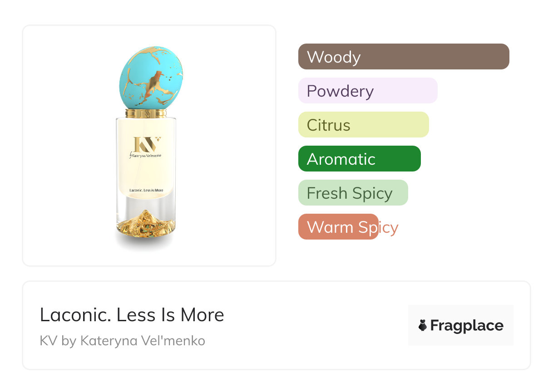Click the Kateryna Velmenko signature on the bottle
This screenshot has height=392, width=553.
146,156
